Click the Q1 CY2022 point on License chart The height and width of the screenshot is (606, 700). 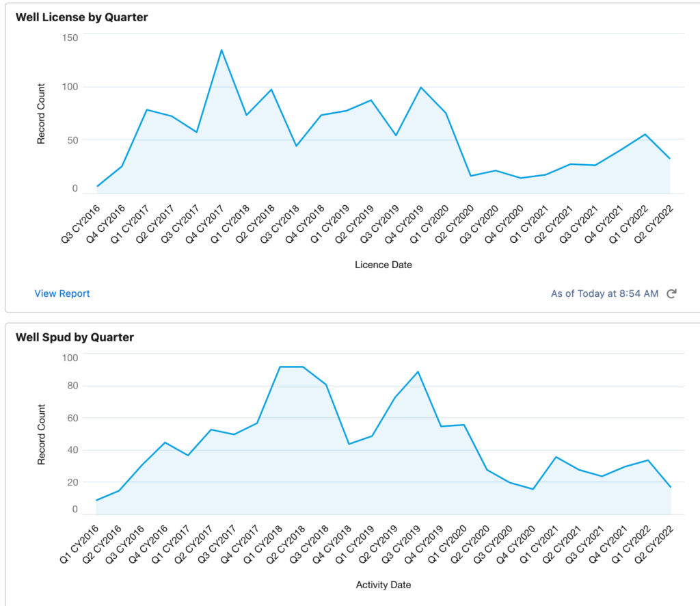(645, 134)
